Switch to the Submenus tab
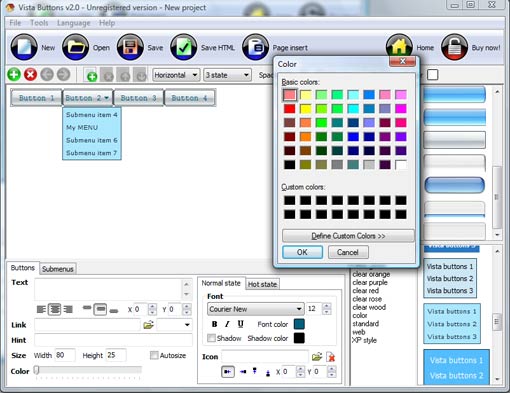Viewport: 510px width, 393px height. (58, 269)
